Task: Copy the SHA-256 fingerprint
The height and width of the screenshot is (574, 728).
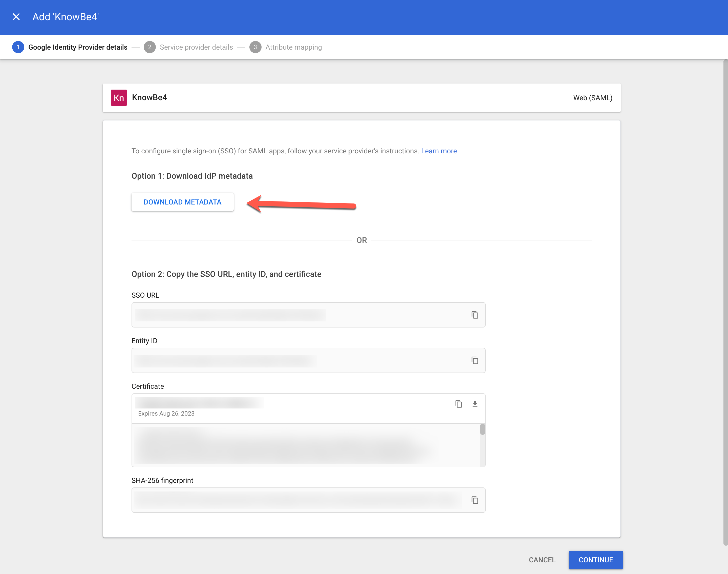Action: click(475, 500)
